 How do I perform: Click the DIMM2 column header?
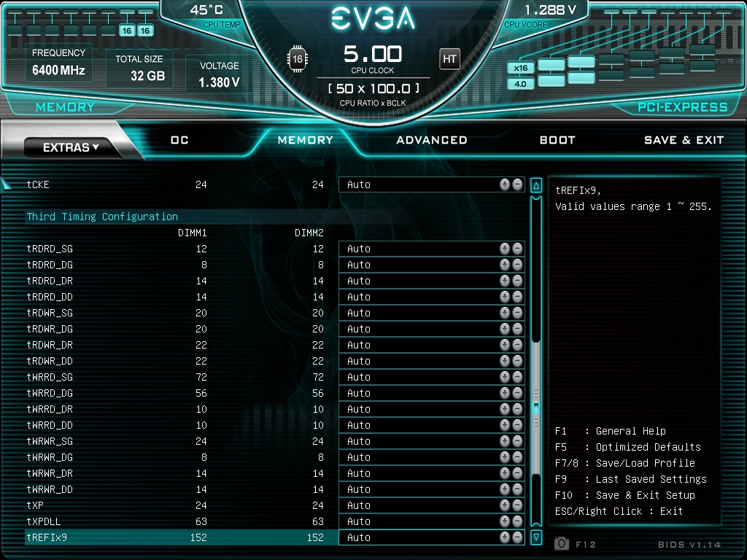(309, 233)
